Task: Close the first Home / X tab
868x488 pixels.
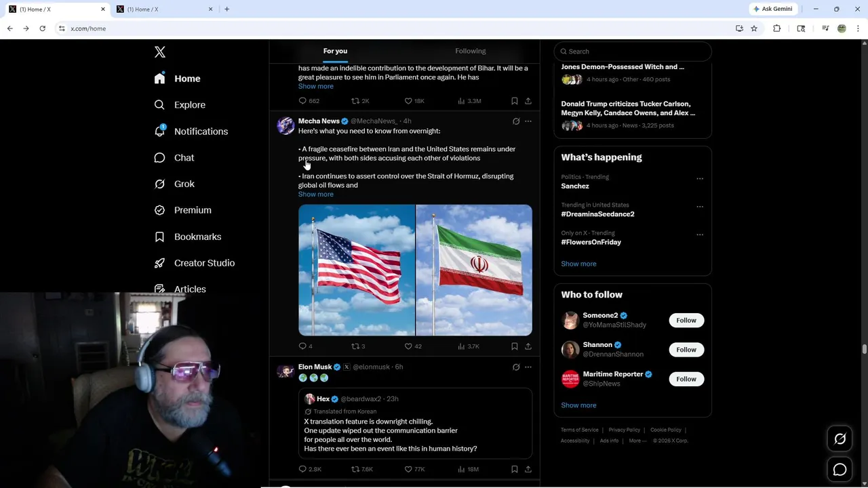Action: pos(102,9)
